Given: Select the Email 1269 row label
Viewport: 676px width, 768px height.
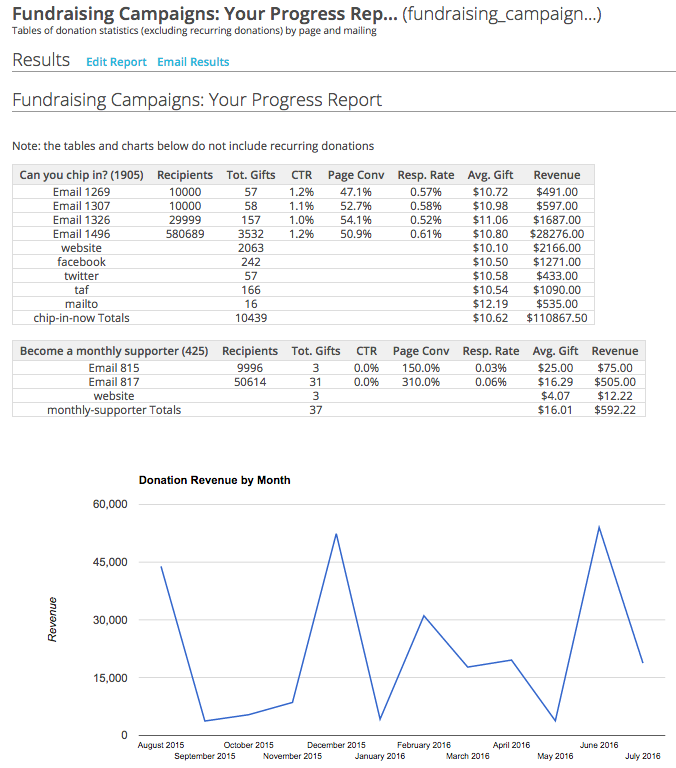Looking at the screenshot, I should tap(81, 192).
